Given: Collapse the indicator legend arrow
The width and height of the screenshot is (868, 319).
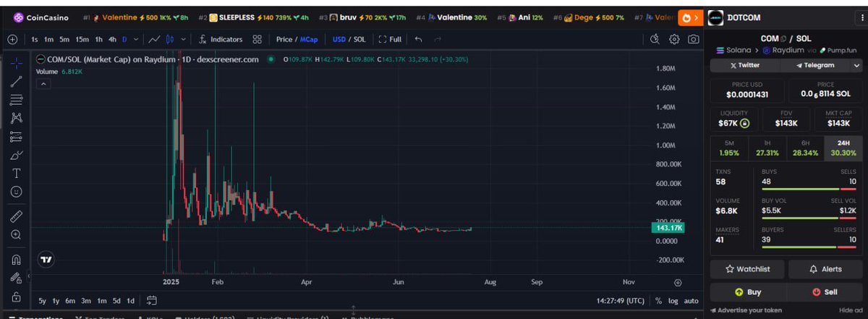Looking at the screenshot, I should click(42, 84).
